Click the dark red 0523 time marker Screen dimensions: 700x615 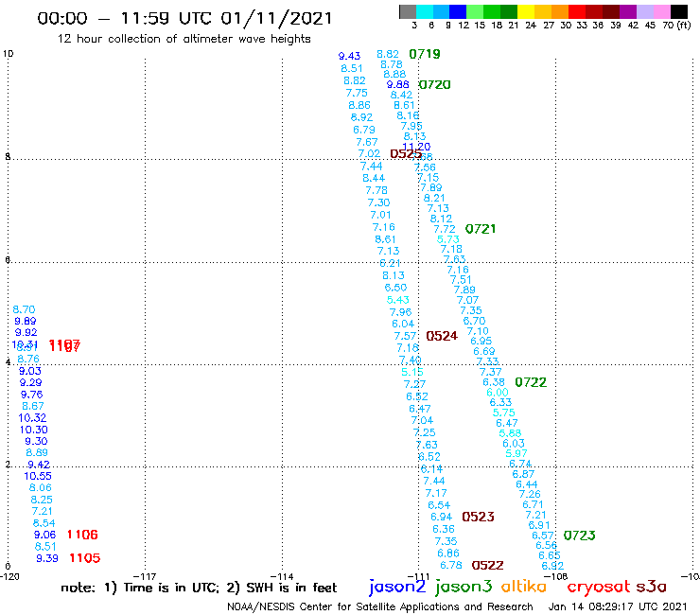(478, 517)
